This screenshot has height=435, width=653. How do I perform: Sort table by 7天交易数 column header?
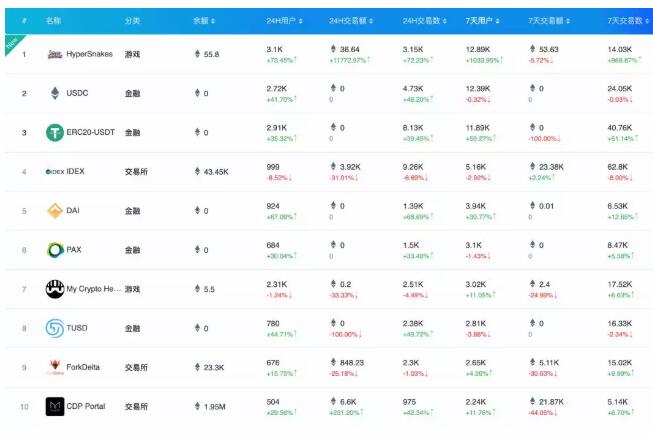(x=628, y=20)
